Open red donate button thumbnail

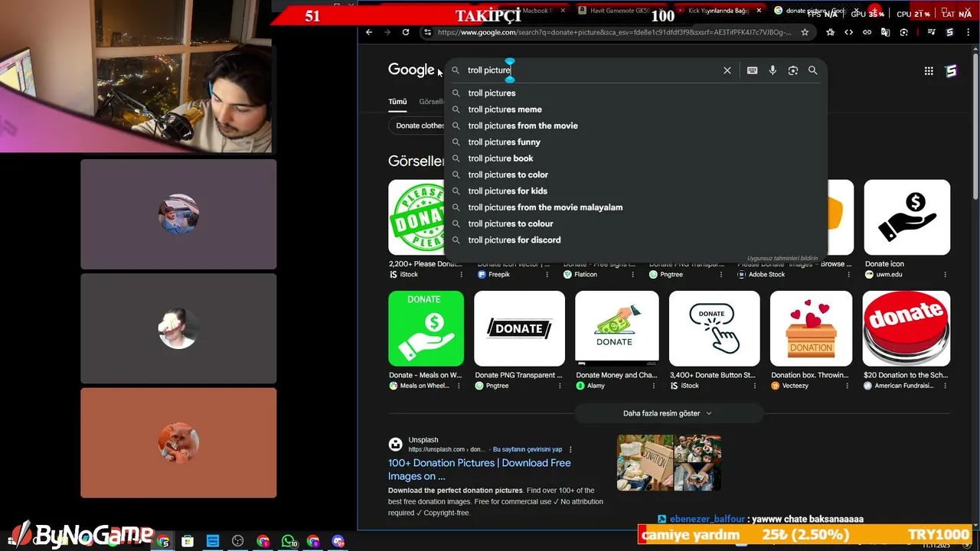click(x=906, y=328)
